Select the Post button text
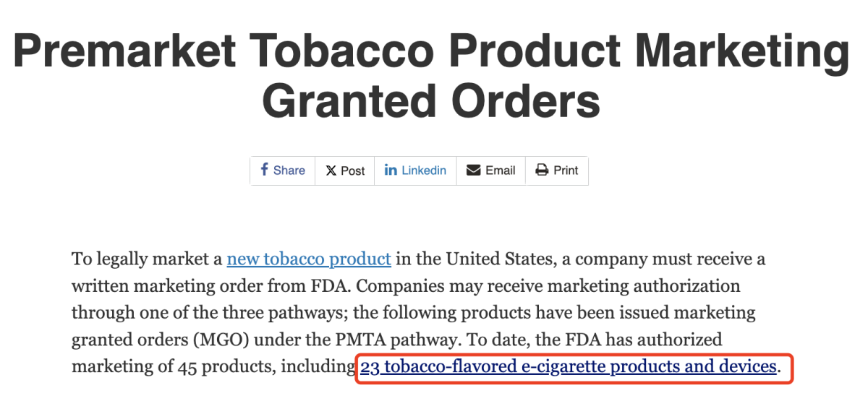868x401 pixels. [x=353, y=171]
